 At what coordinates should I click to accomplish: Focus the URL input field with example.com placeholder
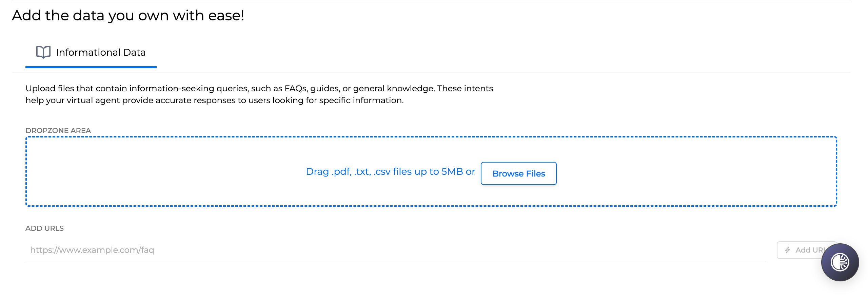[393, 250]
